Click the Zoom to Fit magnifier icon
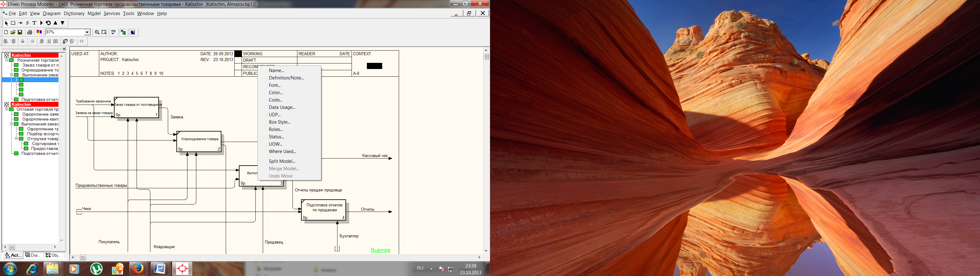Image resolution: width=980 pixels, height=276 pixels. click(104, 33)
